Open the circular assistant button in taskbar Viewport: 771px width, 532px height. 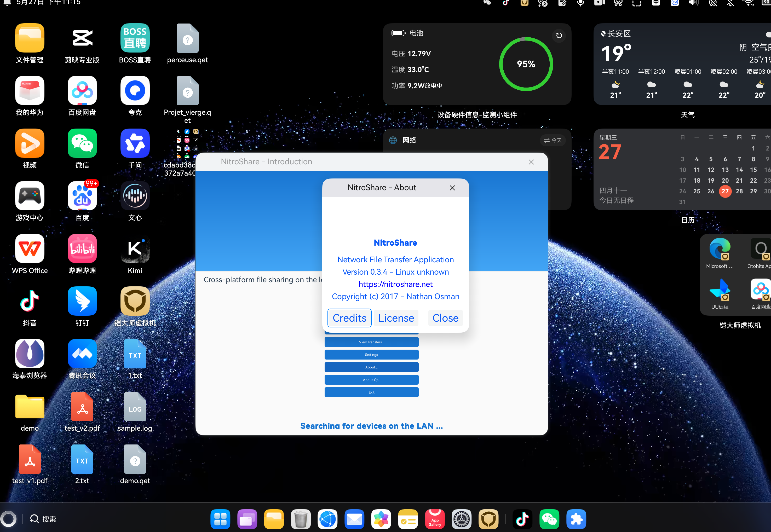point(8,519)
